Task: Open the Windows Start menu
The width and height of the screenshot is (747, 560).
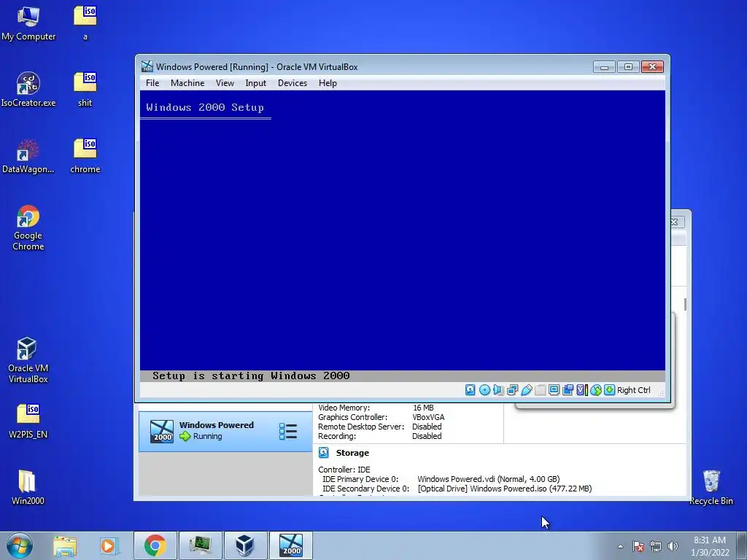Action: 20,545
